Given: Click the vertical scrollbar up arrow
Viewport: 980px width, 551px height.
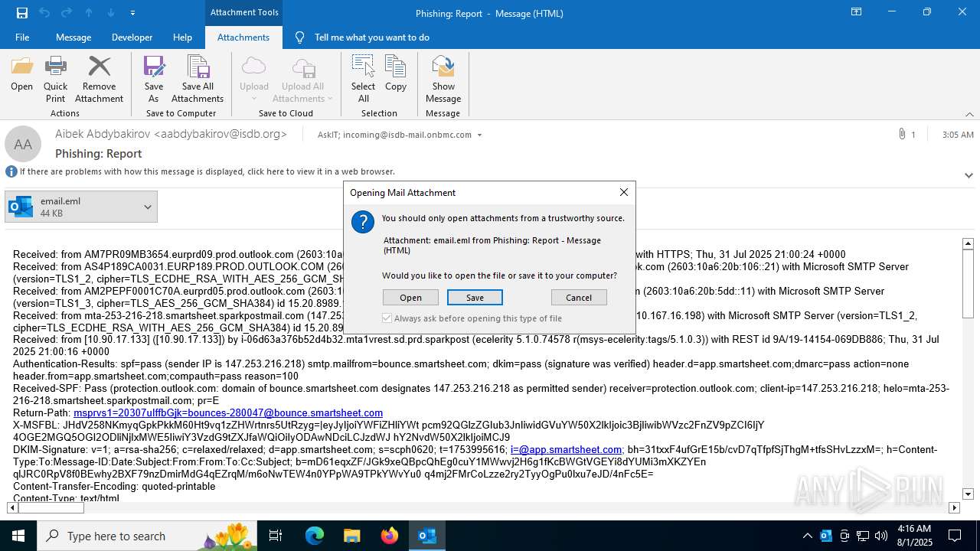Looking at the screenshot, I should pos(968,243).
